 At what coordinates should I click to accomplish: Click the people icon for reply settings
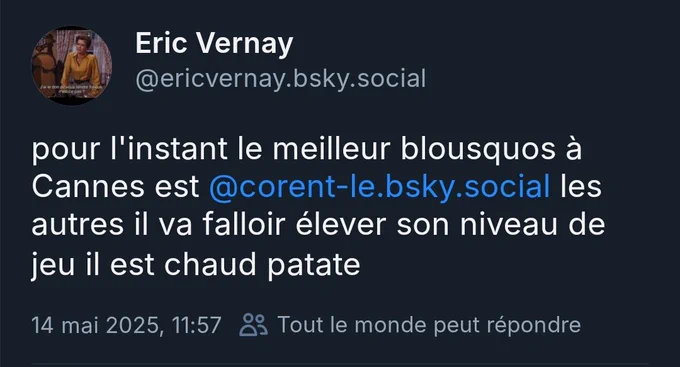pyautogui.click(x=254, y=325)
